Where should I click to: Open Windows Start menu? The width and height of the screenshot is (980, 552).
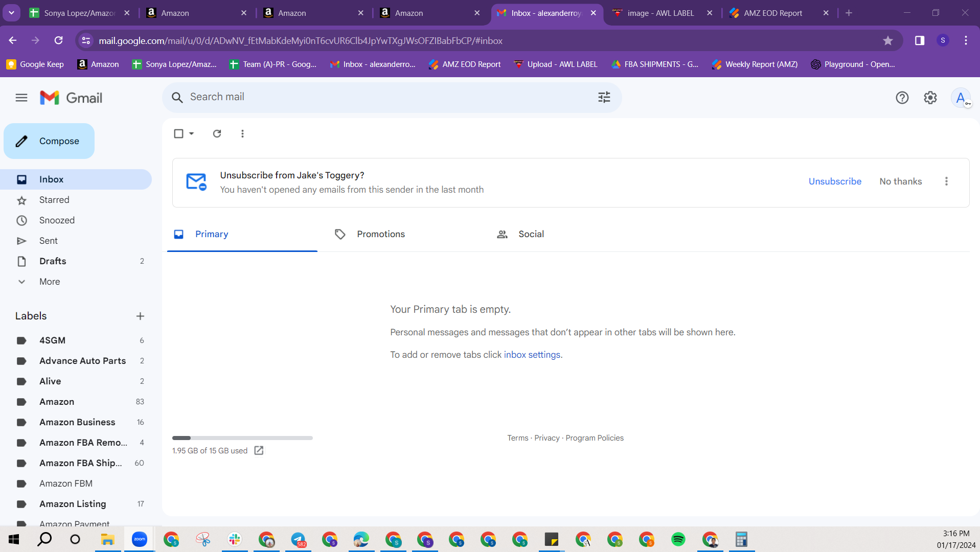(x=14, y=539)
